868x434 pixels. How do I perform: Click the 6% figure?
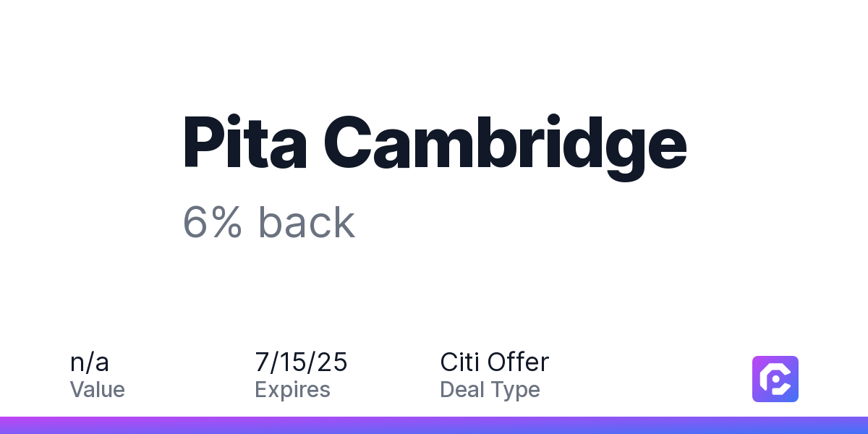coord(212,222)
